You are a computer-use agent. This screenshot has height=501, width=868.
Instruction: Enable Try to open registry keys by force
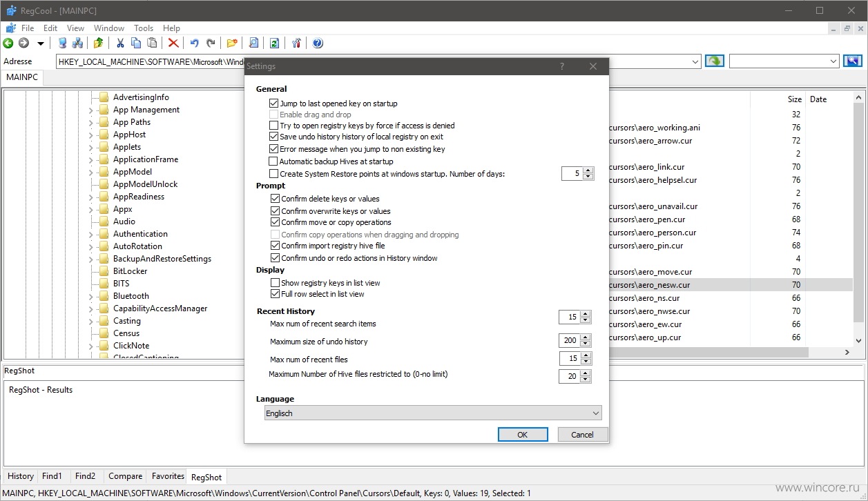click(x=274, y=126)
